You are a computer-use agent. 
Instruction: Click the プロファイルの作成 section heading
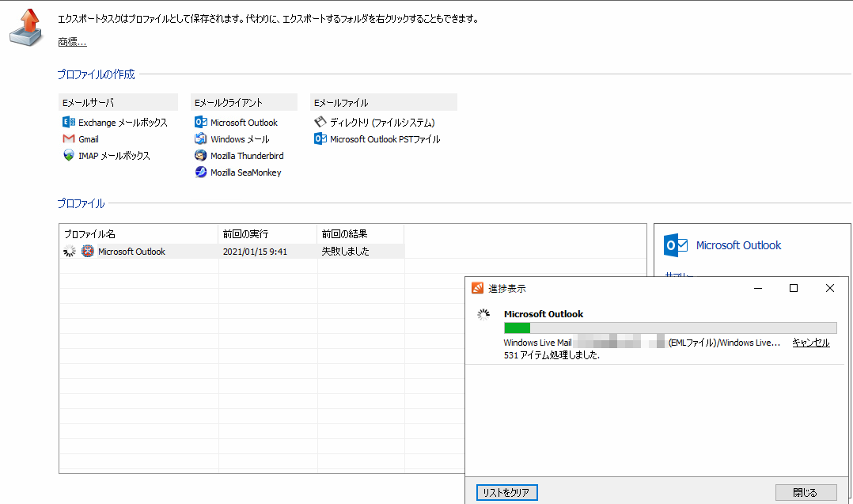[97, 74]
